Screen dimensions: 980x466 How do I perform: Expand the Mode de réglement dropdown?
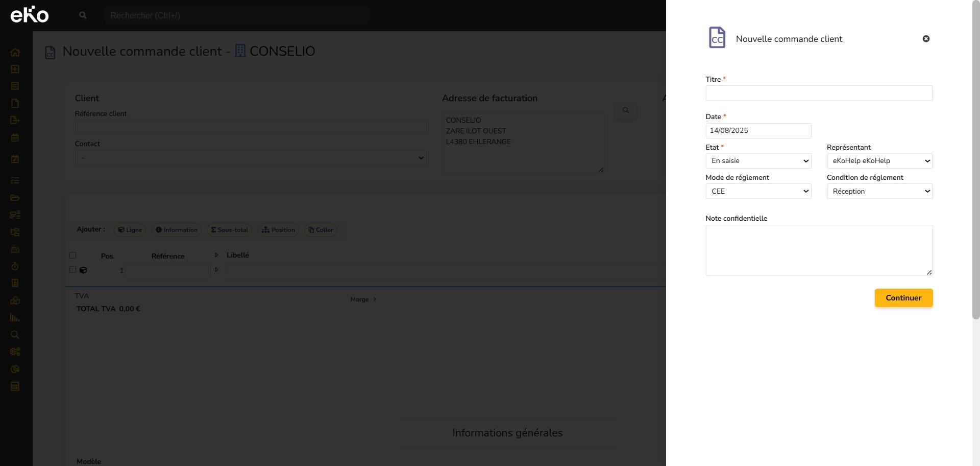coord(758,192)
